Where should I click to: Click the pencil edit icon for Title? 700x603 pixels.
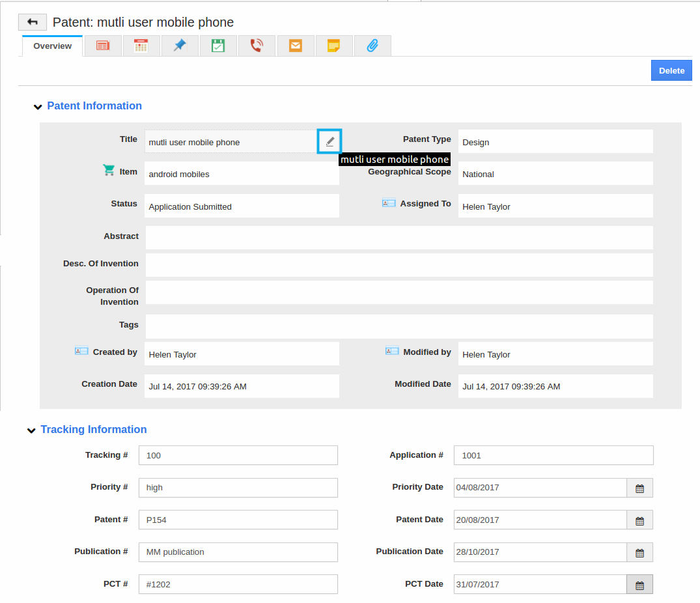click(329, 141)
